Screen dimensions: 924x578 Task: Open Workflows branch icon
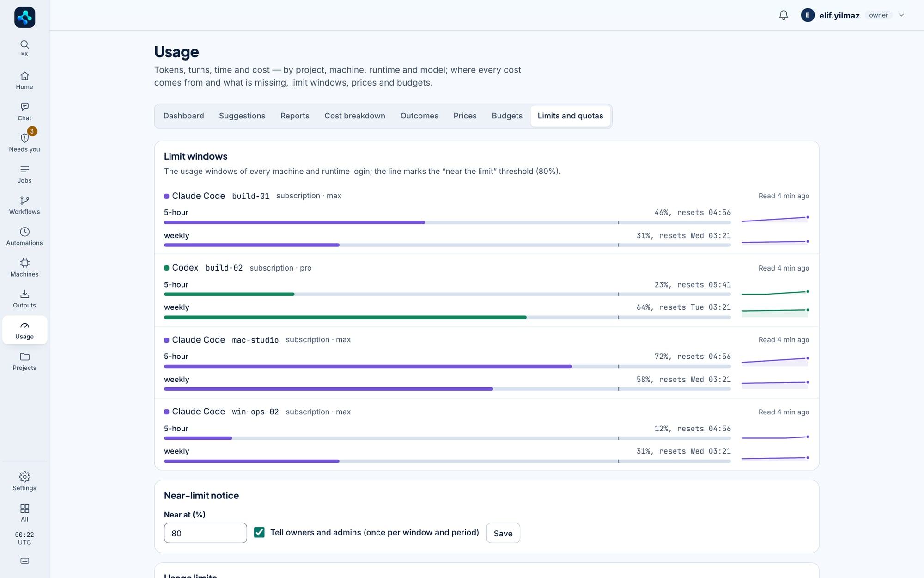point(24,200)
